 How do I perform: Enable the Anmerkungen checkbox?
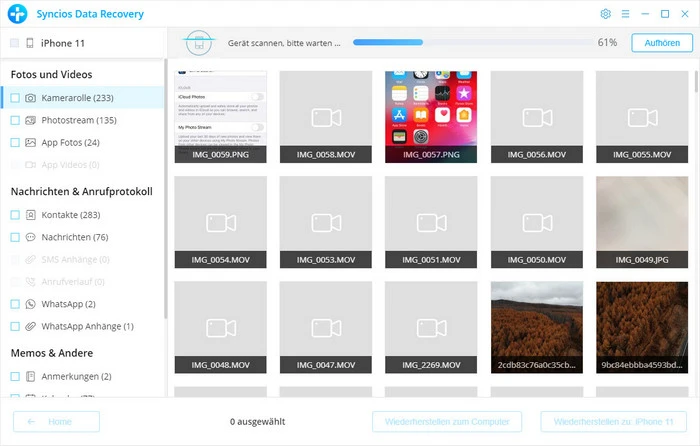click(15, 376)
